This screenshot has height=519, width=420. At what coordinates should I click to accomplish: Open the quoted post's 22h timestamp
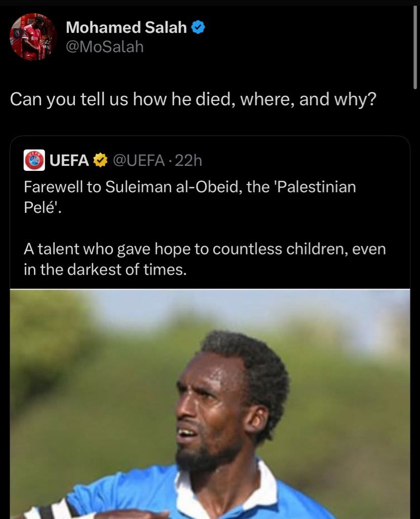click(x=190, y=161)
